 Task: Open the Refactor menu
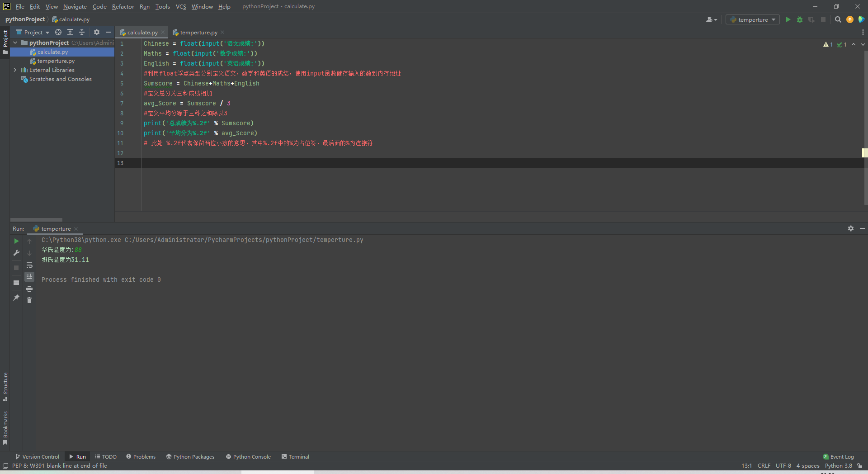coord(123,6)
